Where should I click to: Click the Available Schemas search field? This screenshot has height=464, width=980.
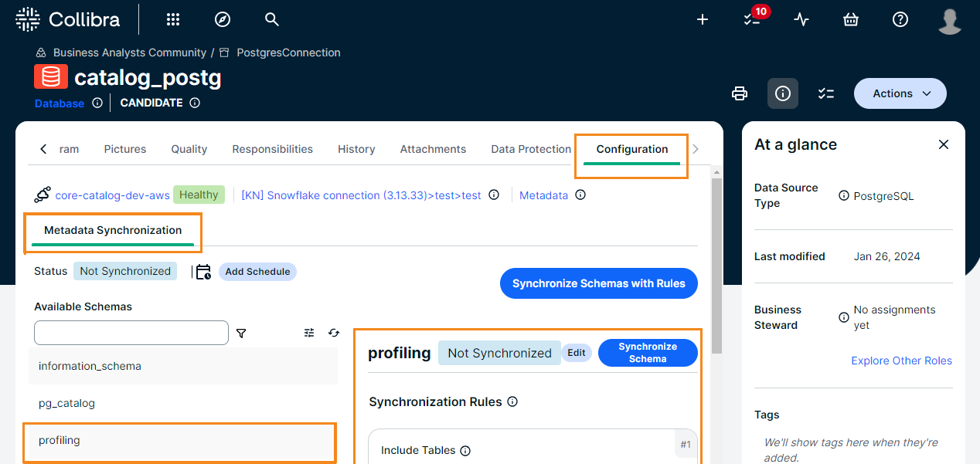(131, 333)
